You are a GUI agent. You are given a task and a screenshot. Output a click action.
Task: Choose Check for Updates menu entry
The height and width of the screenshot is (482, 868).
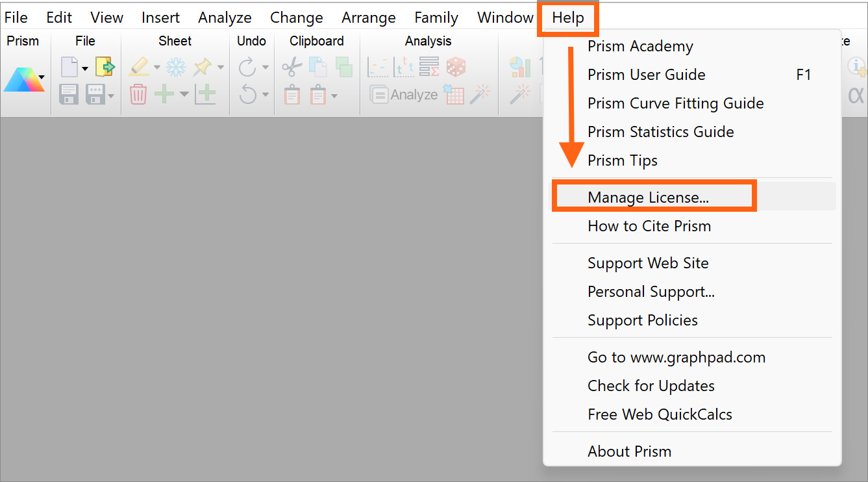[651, 386]
